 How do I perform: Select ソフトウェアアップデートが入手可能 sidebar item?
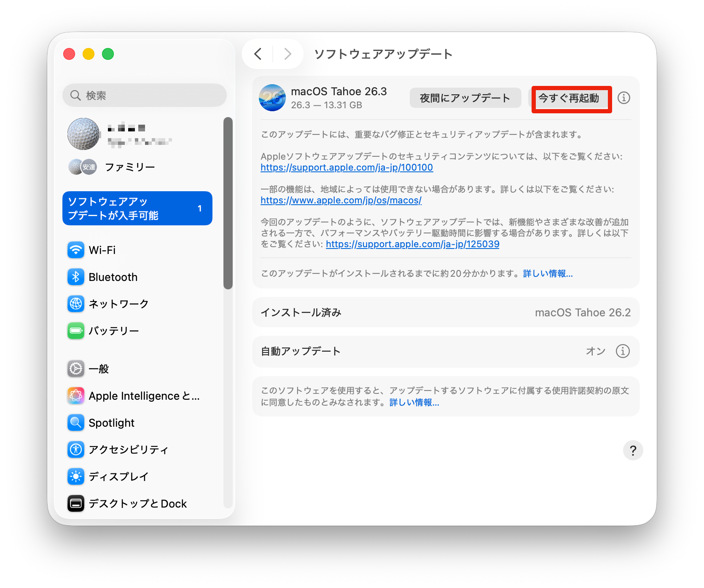(x=137, y=208)
